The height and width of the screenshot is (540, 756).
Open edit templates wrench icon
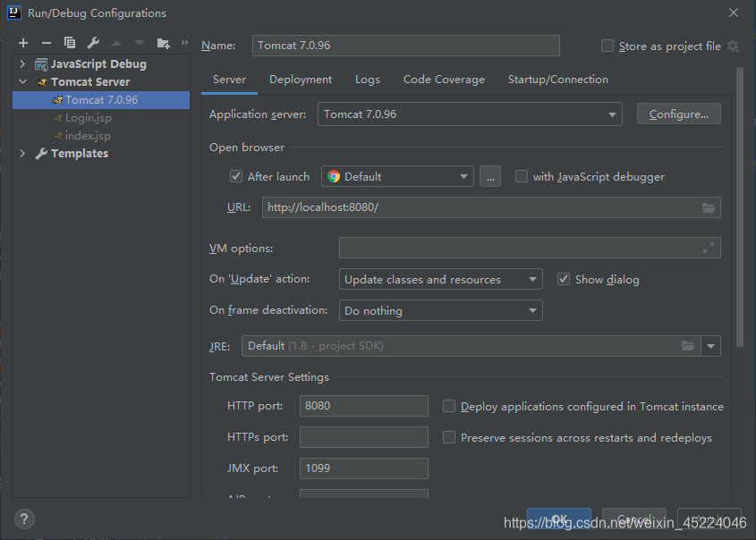click(93, 43)
